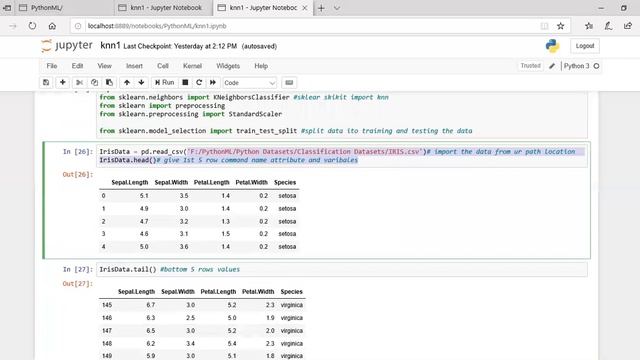The width and height of the screenshot is (640, 360).
Task: Click the Python logo icon
Action: [x=552, y=46]
